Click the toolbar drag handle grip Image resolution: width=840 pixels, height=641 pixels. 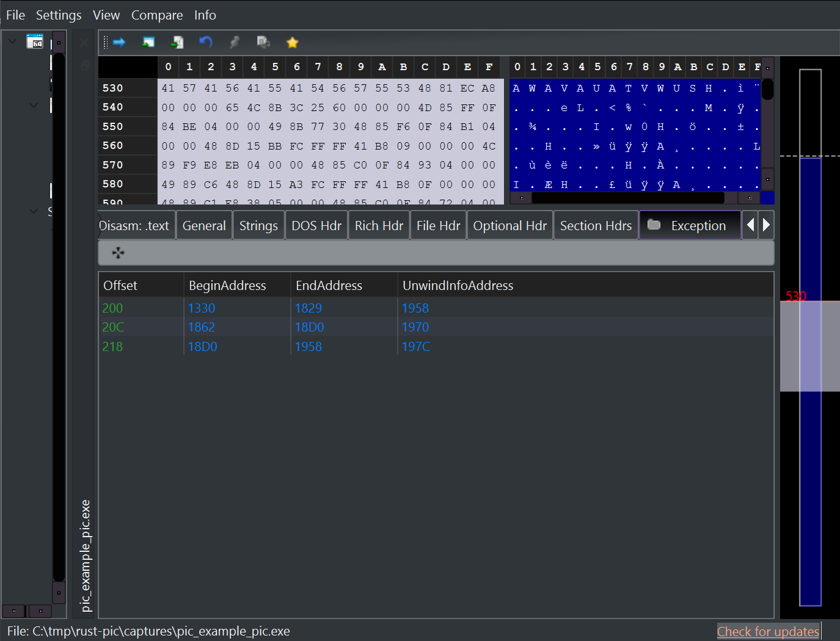tap(105, 42)
